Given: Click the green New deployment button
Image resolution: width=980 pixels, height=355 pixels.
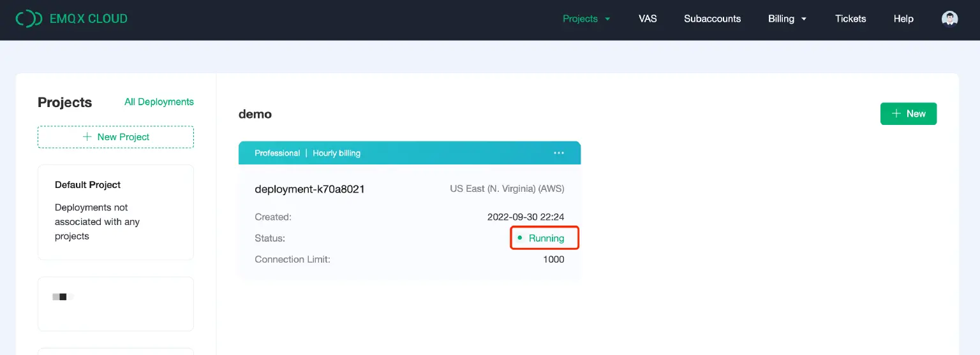Looking at the screenshot, I should tap(908, 113).
